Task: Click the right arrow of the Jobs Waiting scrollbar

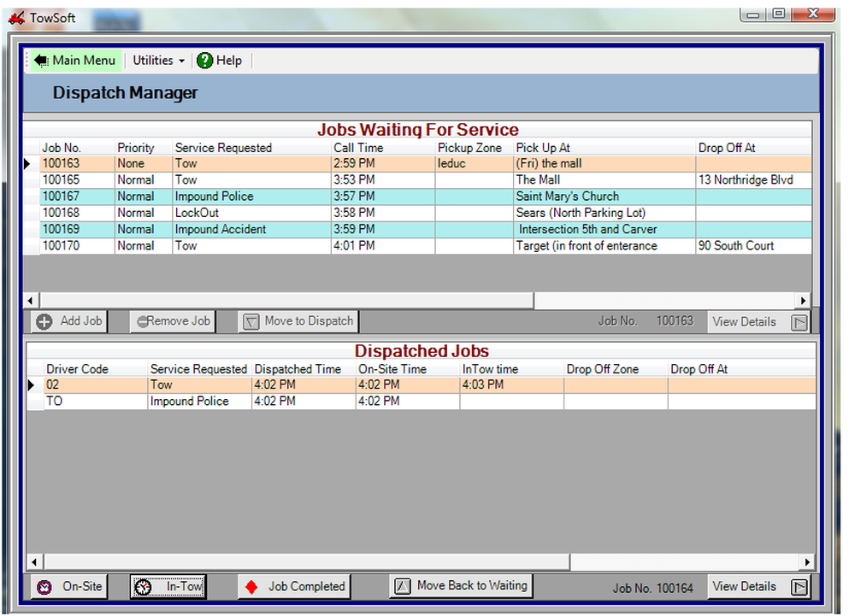Action: (x=804, y=301)
